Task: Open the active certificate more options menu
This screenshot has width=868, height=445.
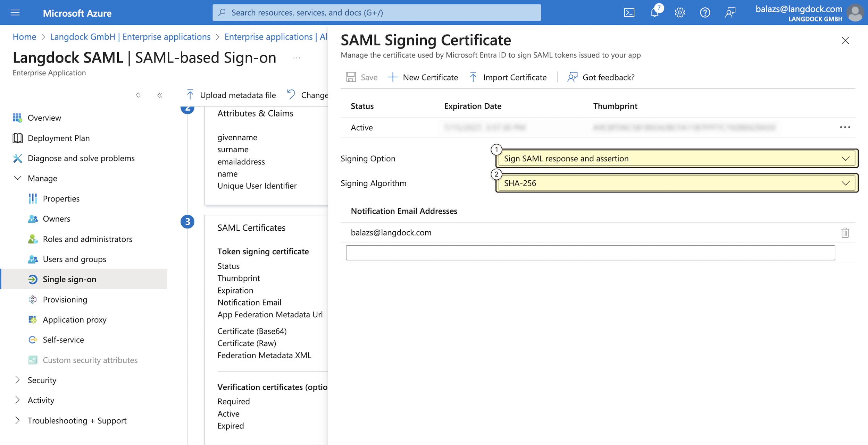Action: click(845, 127)
